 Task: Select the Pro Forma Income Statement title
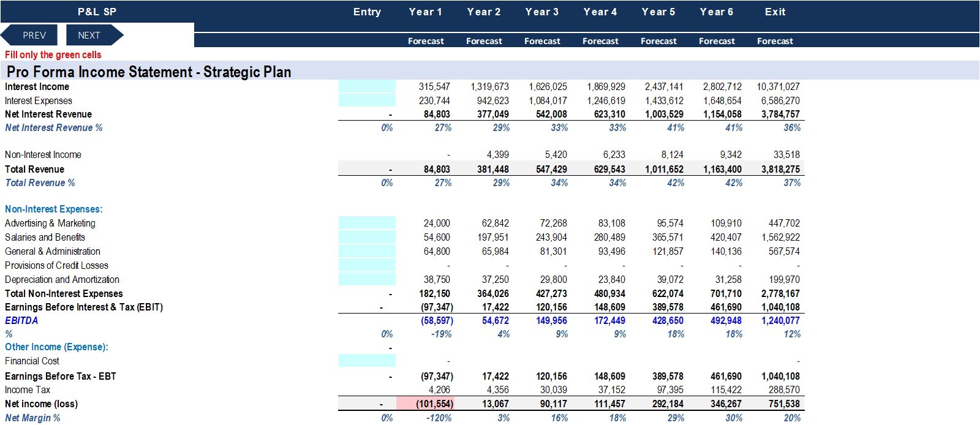149,72
